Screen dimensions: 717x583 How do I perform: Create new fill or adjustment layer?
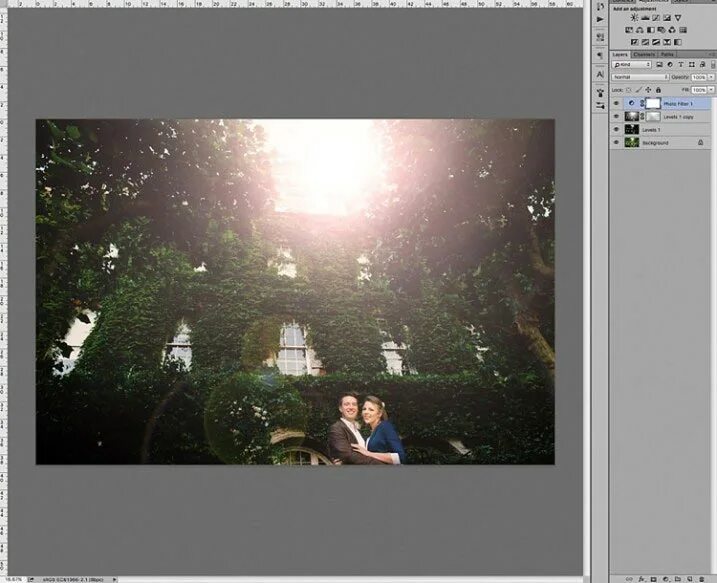(x=666, y=579)
